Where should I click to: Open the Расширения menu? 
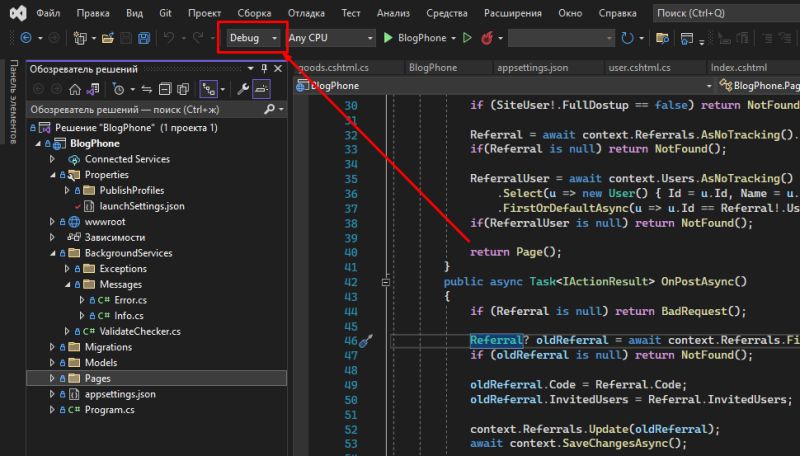[x=513, y=13]
